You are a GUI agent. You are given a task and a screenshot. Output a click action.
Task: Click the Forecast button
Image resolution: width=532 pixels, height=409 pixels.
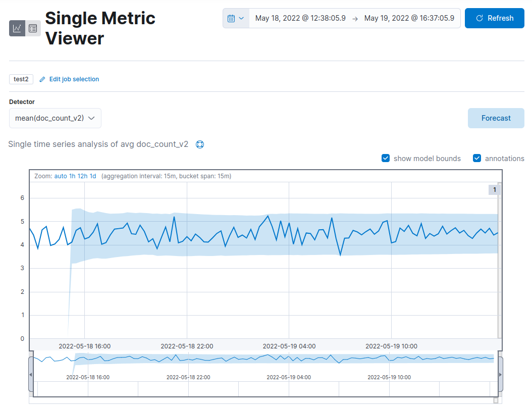[496, 118]
